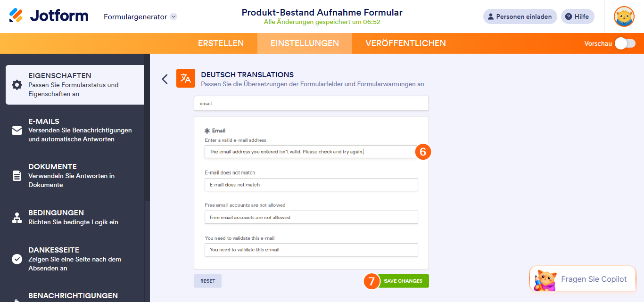The image size is (644, 302).
Task: Click the Personen einladen button
Action: pos(520,16)
